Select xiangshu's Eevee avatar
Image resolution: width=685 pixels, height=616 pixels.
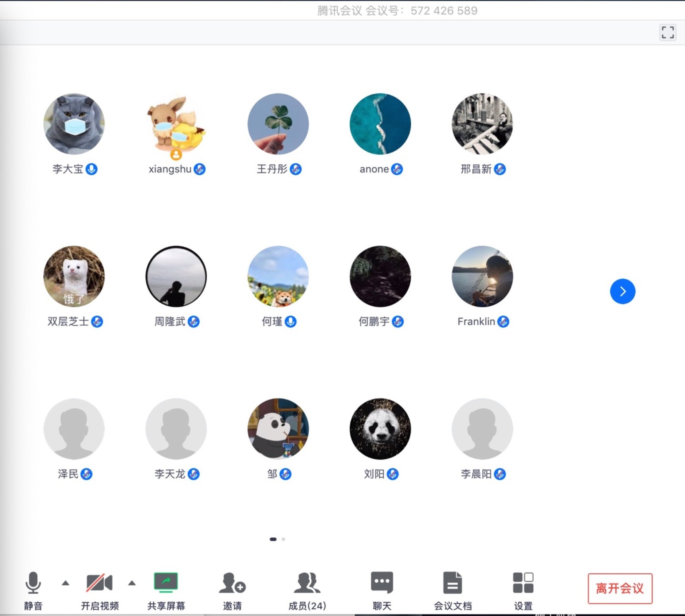coord(176,124)
